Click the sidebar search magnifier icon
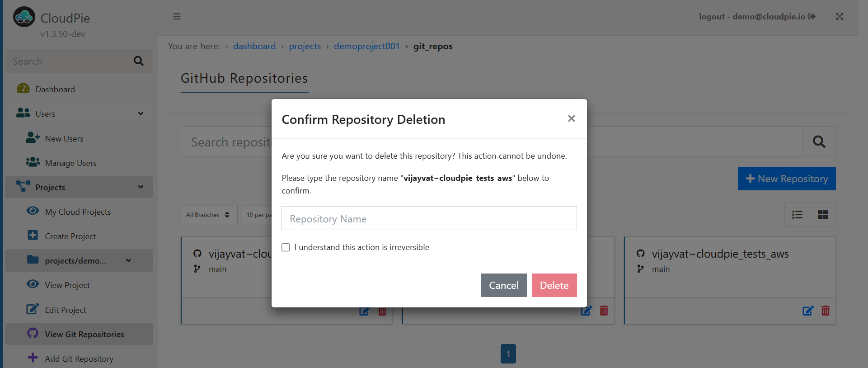 click(138, 61)
